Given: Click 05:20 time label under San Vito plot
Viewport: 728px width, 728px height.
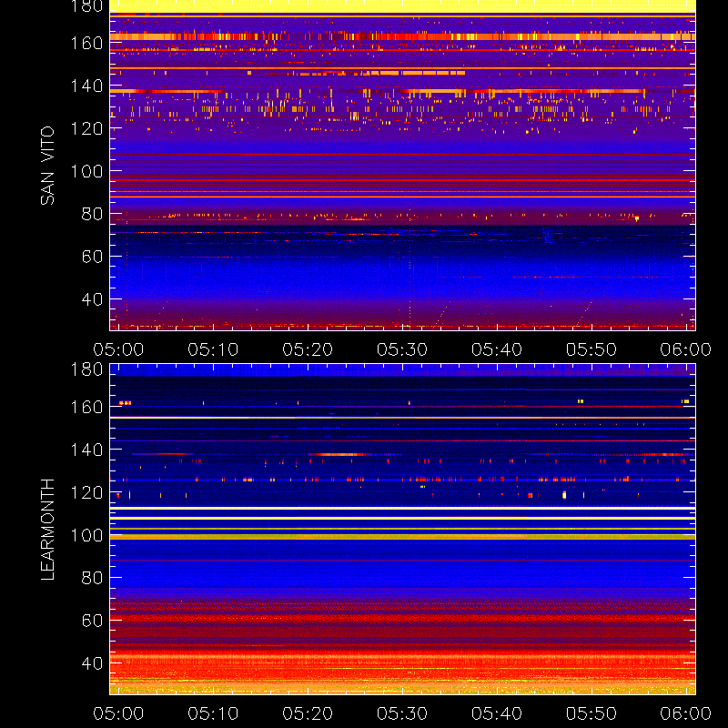Looking at the screenshot, I should point(308,349).
